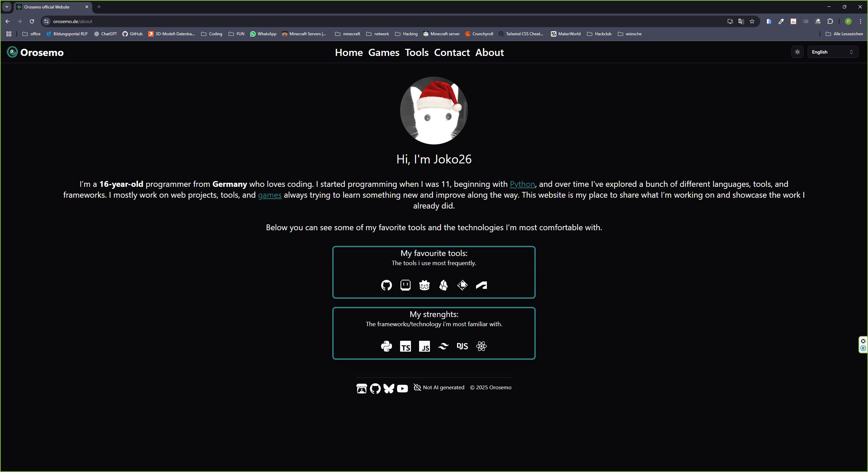Toggle the light/dark theme button
Image resolution: width=868 pixels, height=472 pixels.
(797, 52)
